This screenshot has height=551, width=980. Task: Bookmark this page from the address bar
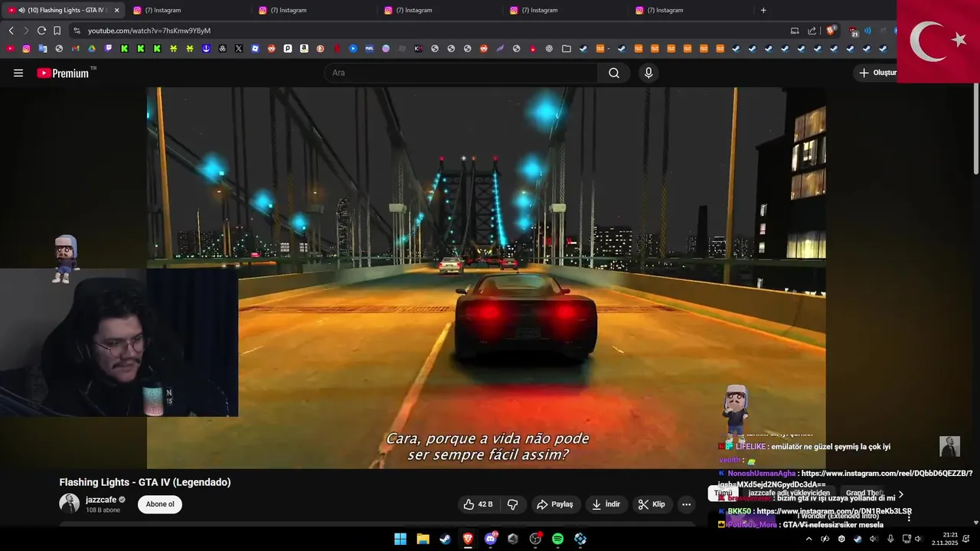pos(57,31)
